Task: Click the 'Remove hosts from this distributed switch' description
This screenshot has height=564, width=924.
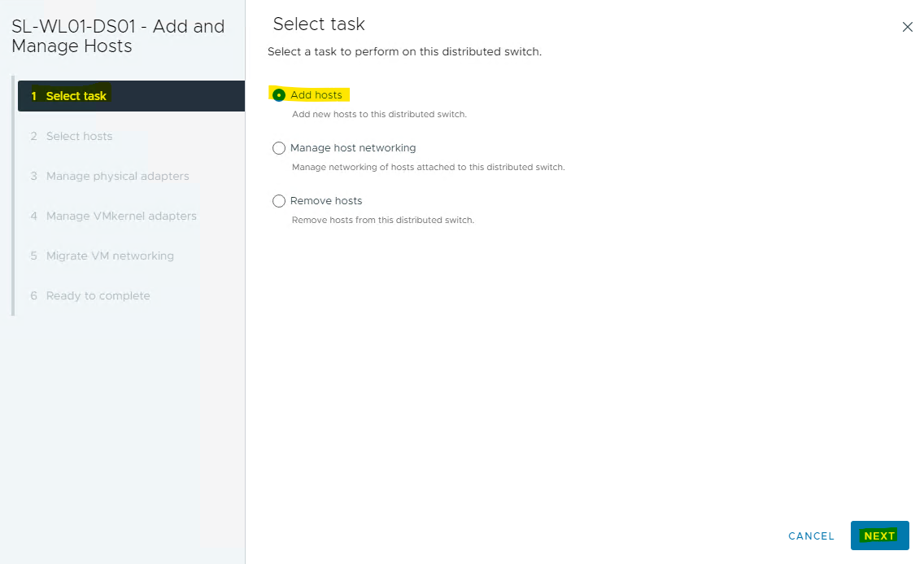Action: tap(383, 221)
